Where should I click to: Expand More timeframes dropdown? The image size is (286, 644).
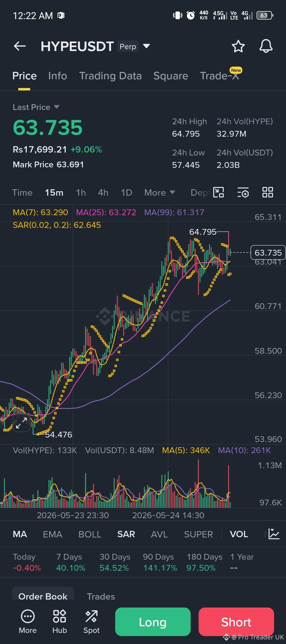tap(160, 192)
